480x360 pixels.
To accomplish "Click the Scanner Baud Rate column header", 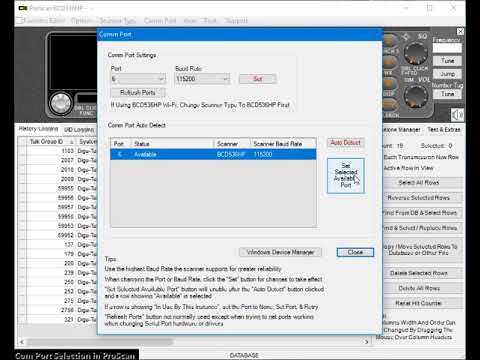I will click(x=283, y=144).
